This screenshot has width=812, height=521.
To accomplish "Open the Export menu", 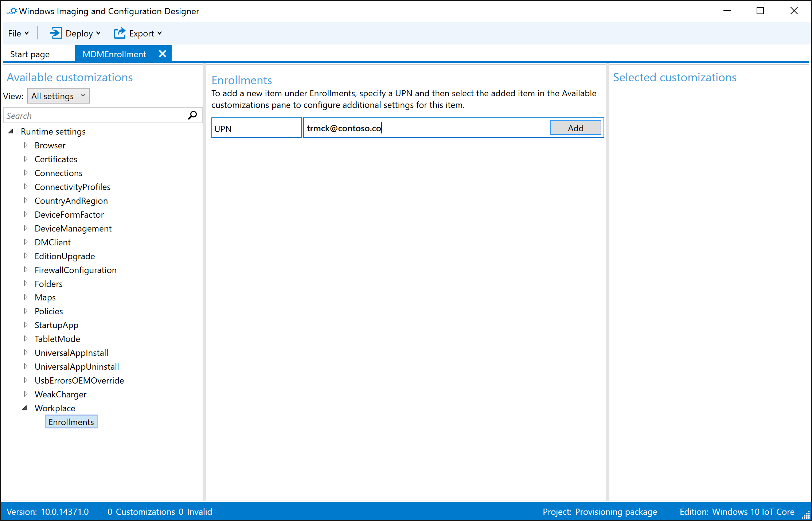I will 138,33.
